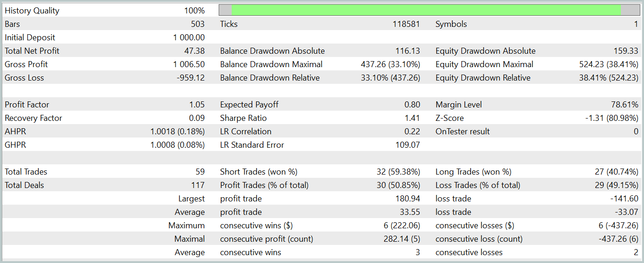The image size is (644, 263).
Task: Click the Margin Level value 78.61%
Action: [625, 105]
